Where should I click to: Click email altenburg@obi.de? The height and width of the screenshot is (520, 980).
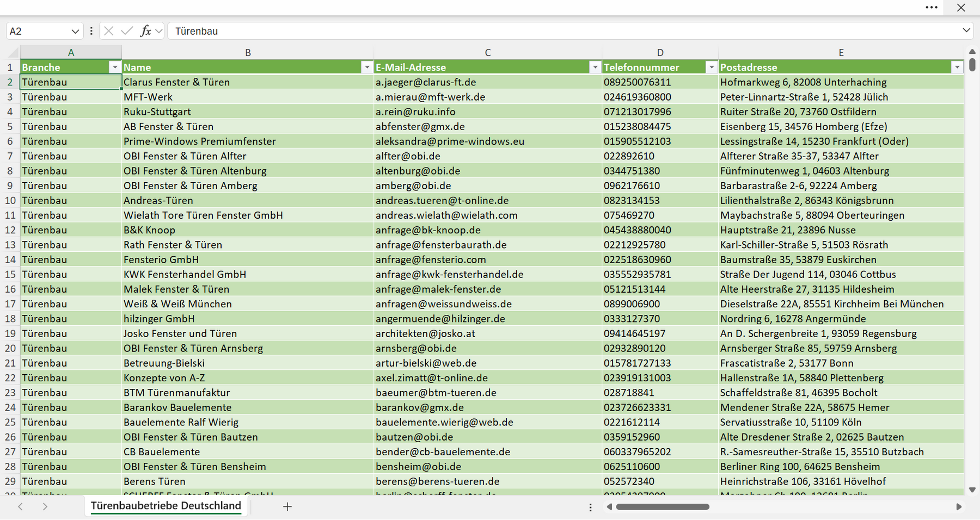[488, 171]
